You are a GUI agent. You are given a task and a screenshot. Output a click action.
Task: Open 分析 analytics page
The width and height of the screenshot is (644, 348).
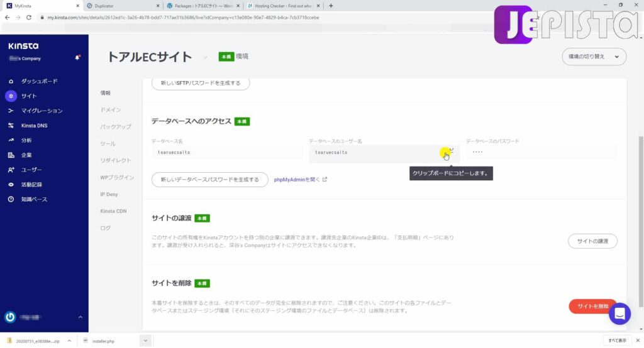[26, 140]
